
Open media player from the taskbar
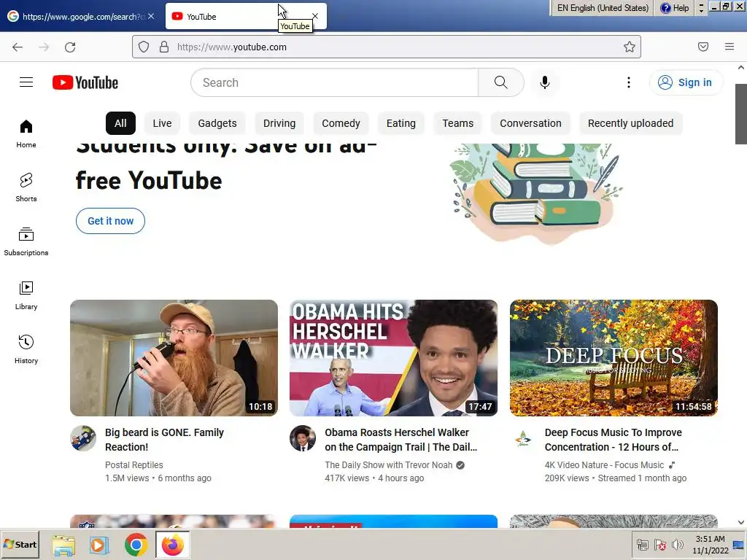(x=99, y=544)
